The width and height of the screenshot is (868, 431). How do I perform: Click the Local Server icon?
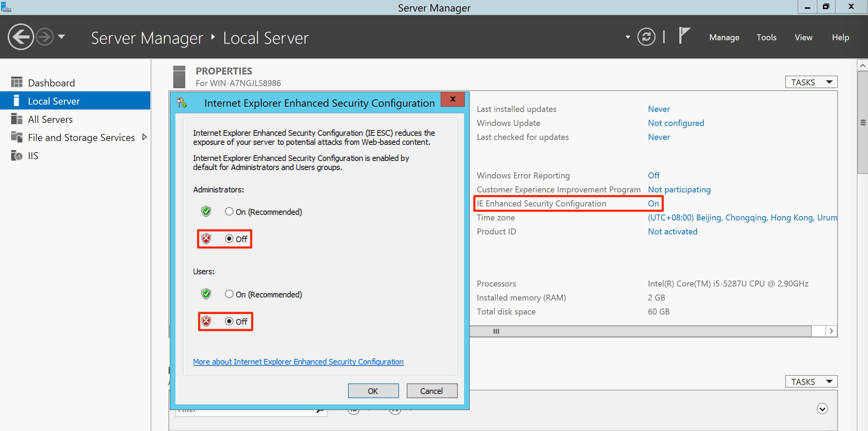(16, 100)
